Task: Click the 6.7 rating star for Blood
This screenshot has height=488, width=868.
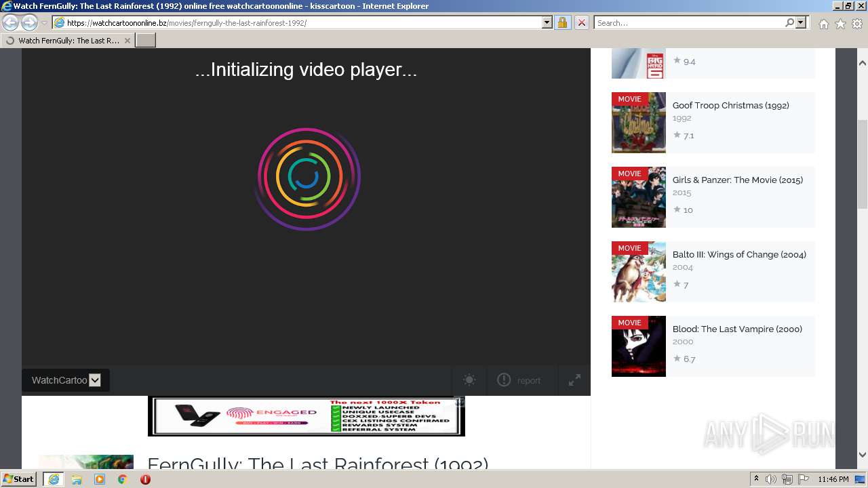Action: 677,359
